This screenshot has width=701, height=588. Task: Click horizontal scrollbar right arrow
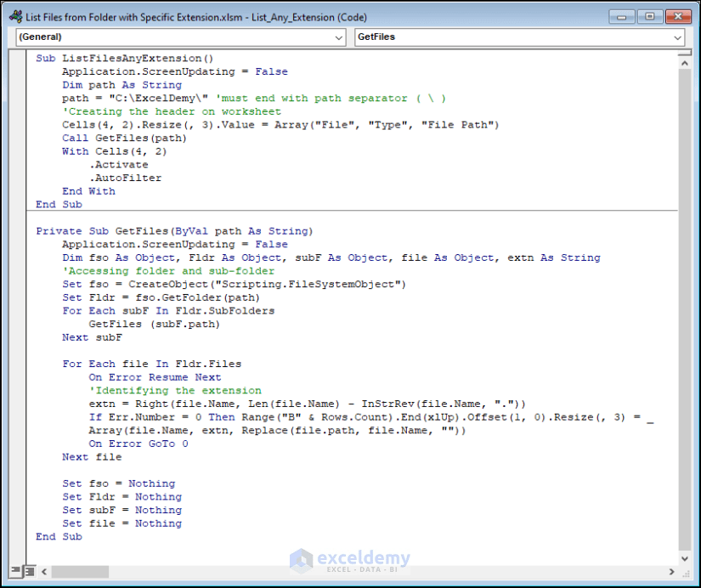[671, 572]
